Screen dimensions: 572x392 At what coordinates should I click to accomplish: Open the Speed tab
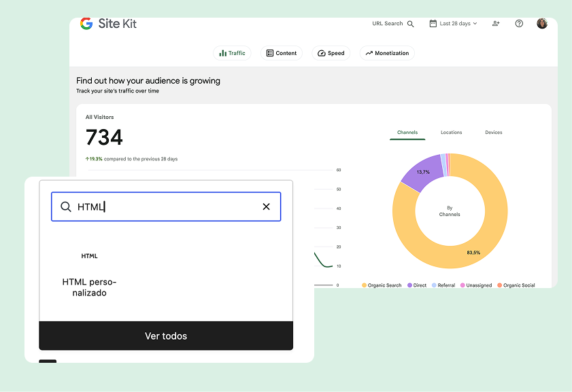point(331,53)
